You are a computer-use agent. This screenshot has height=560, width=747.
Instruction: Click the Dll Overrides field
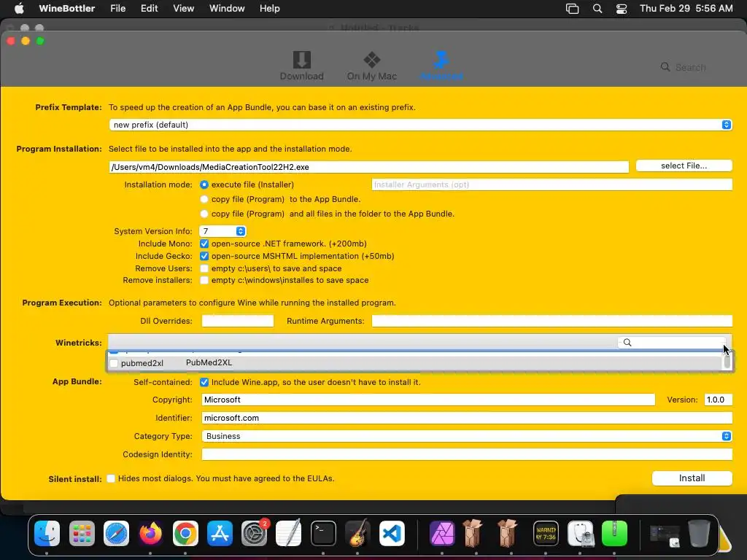(238, 321)
